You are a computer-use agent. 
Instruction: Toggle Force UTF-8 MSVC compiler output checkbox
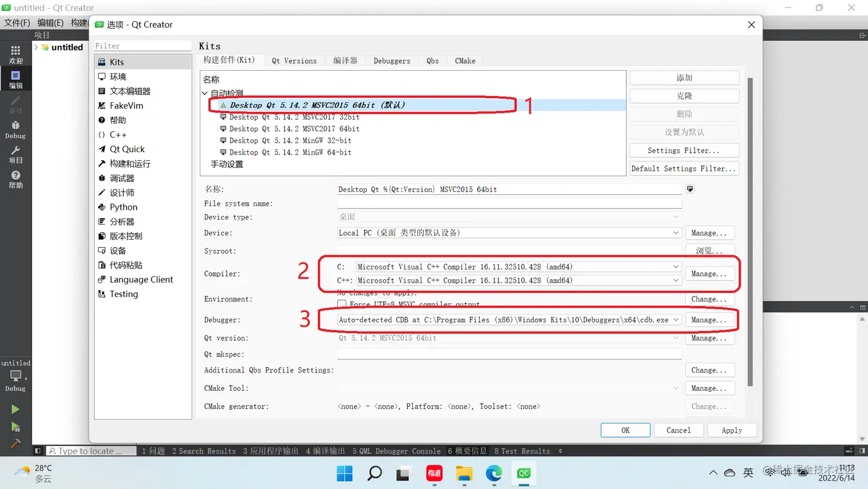pyautogui.click(x=342, y=303)
